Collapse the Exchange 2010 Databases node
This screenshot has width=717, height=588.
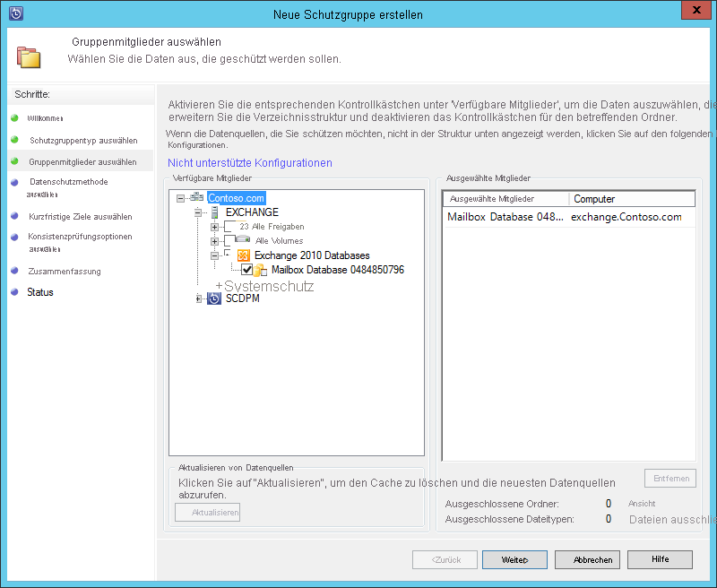point(214,255)
